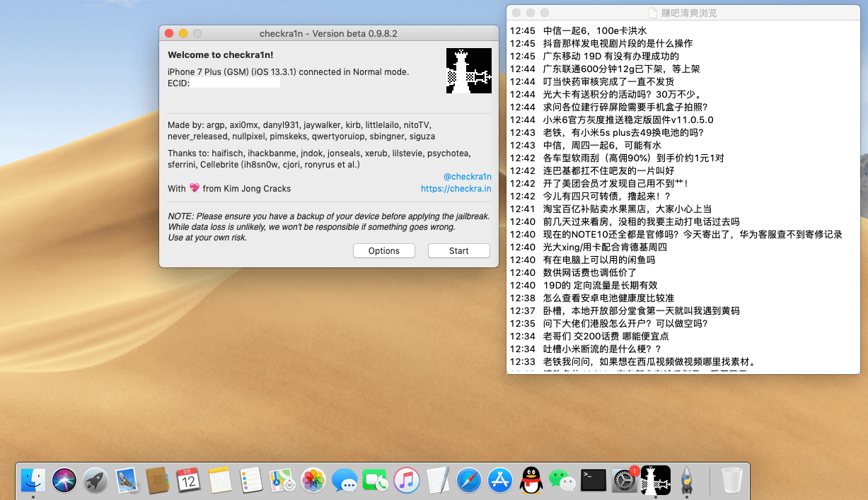
Task: Select line '小米6官方灰度推送稳定版固件v11.0.5.0'
Action: pyautogui.click(x=628, y=120)
